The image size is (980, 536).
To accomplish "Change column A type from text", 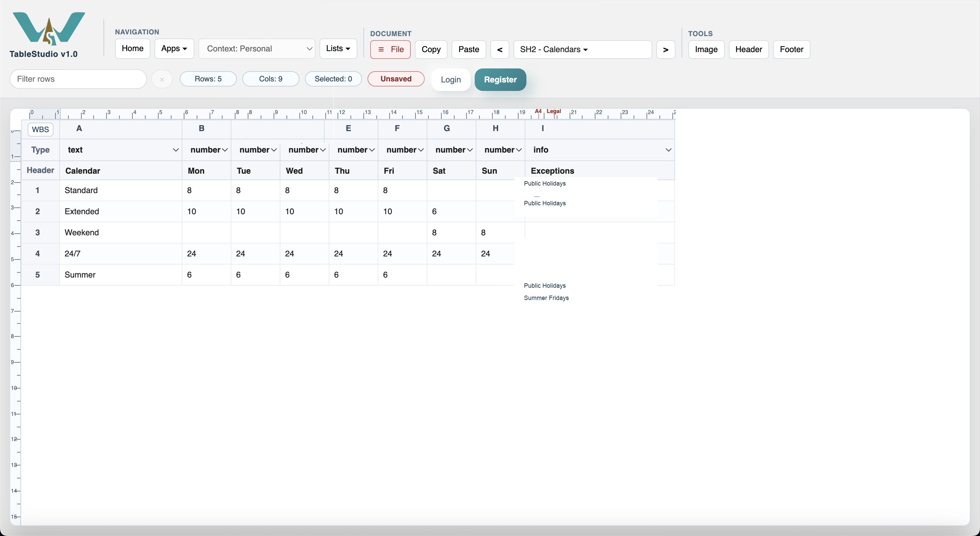I will (121, 149).
